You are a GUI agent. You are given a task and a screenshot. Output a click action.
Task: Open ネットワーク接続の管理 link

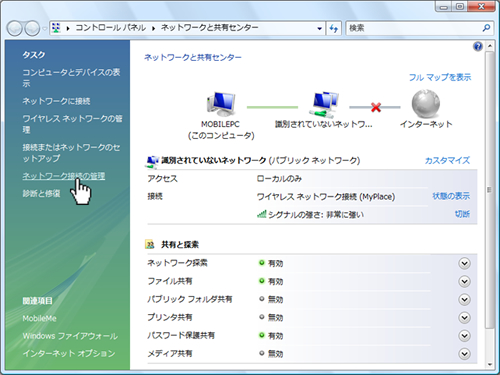click(64, 176)
